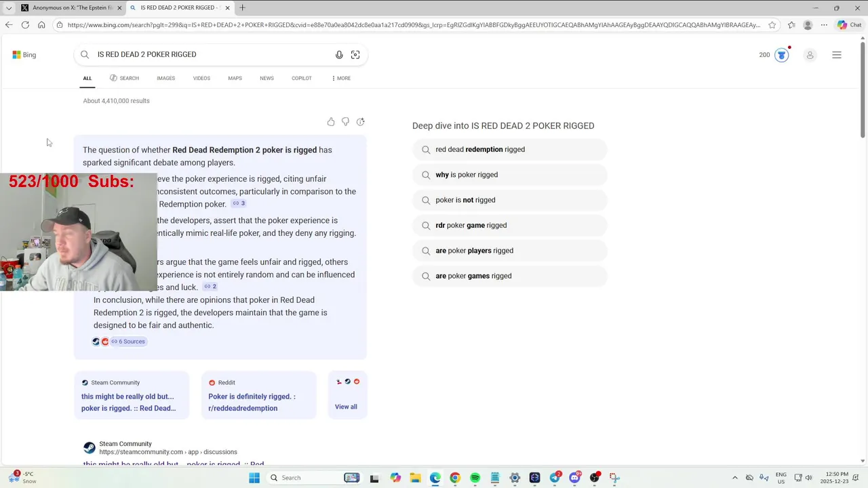Click View all sources
The height and width of the screenshot is (488, 868).
point(346,407)
